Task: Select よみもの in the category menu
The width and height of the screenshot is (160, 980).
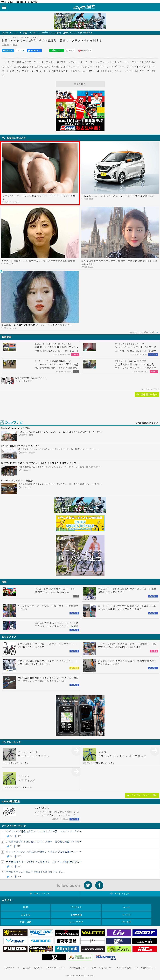Action: tap(25, 915)
